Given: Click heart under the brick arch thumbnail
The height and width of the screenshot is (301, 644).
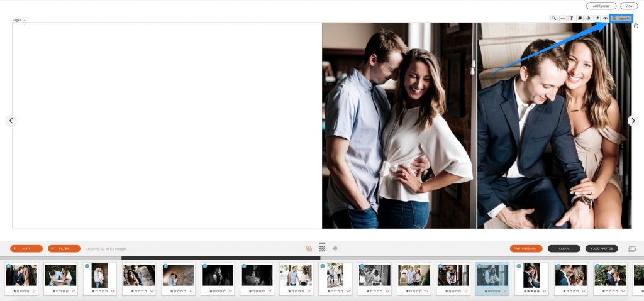Looking at the screenshot, I should pos(191,291).
